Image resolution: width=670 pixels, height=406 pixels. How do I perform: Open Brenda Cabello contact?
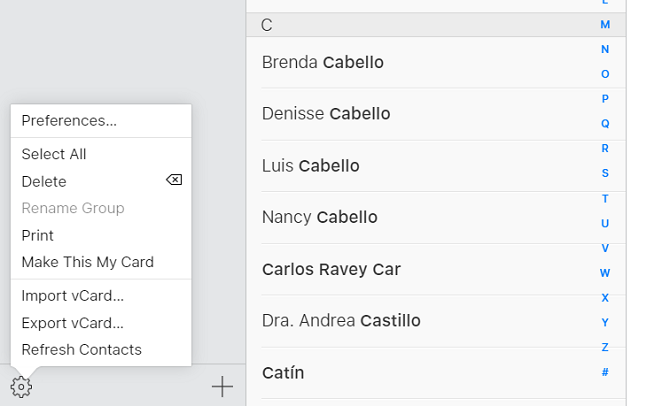(x=323, y=62)
